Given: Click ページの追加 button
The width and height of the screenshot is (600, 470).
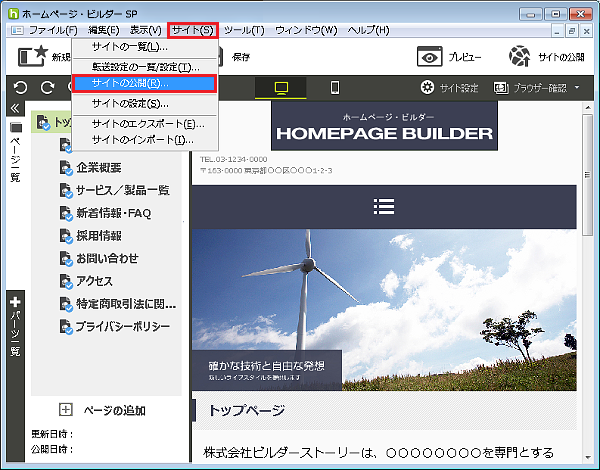Looking at the screenshot, I should pyautogui.click(x=103, y=410).
